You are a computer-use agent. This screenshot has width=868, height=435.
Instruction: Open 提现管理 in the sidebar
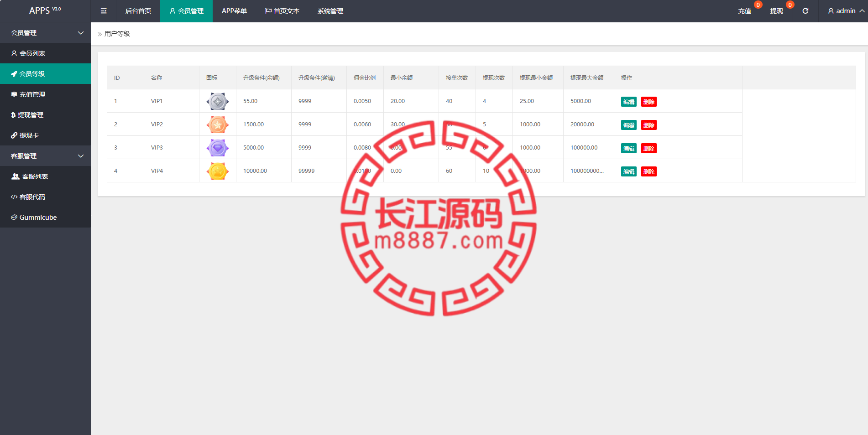click(45, 115)
